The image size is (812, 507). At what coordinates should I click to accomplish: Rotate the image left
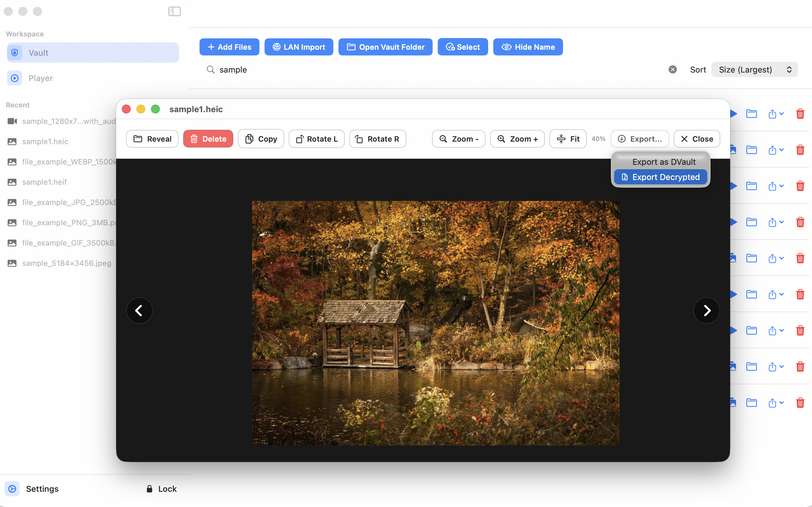coord(316,138)
